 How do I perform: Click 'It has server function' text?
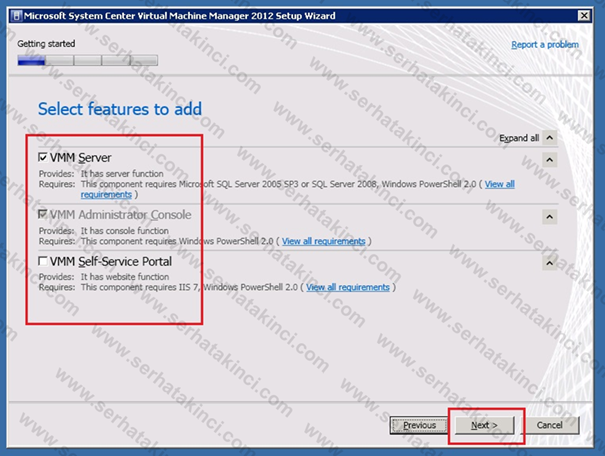[122, 174]
